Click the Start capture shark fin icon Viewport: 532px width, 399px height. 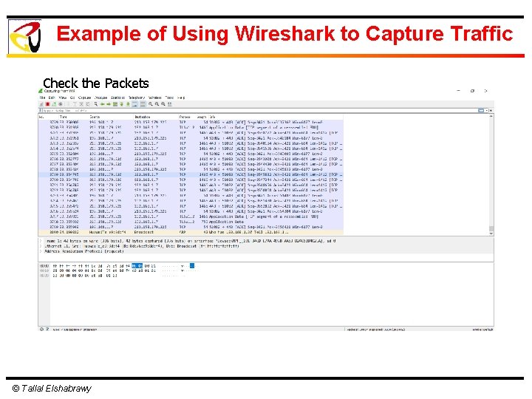41,104
